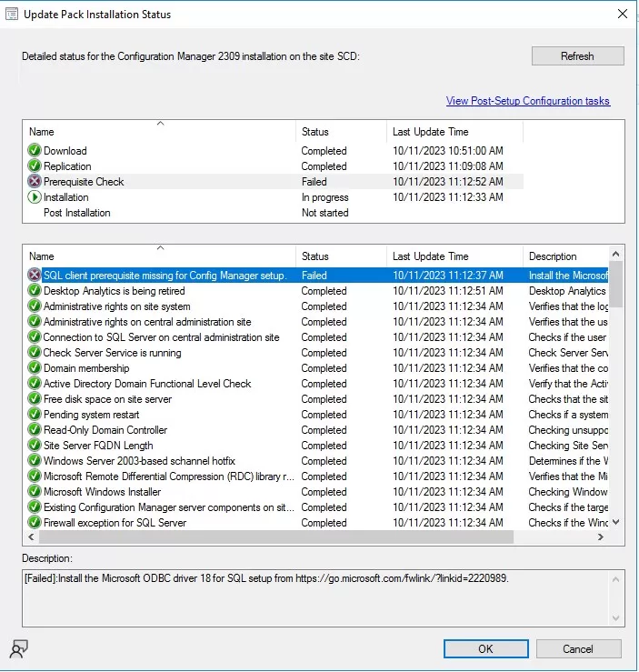Select the Installation 'In progress' status cell
This screenshot has width=639, height=672.
(x=324, y=197)
